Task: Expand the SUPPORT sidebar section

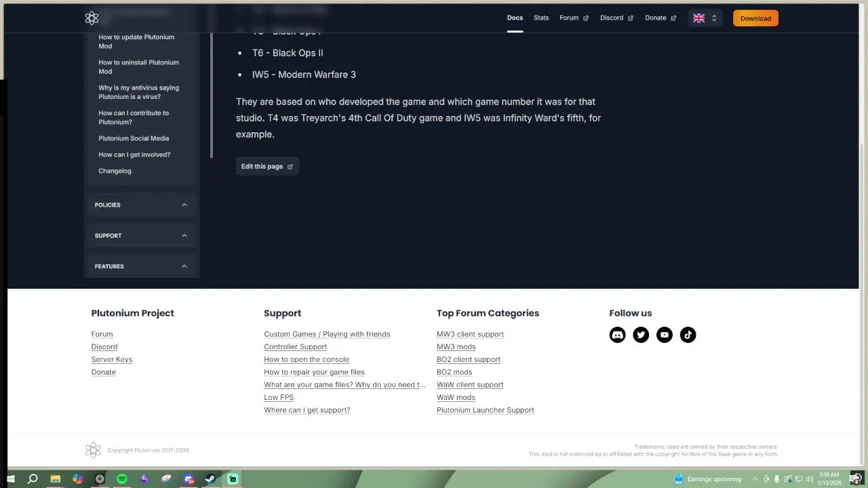Action: pyautogui.click(x=142, y=236)
